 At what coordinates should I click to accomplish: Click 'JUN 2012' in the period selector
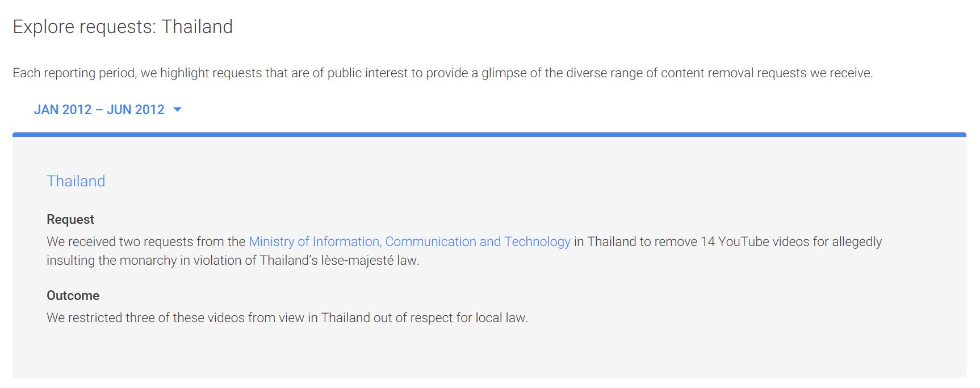point(135,110)
